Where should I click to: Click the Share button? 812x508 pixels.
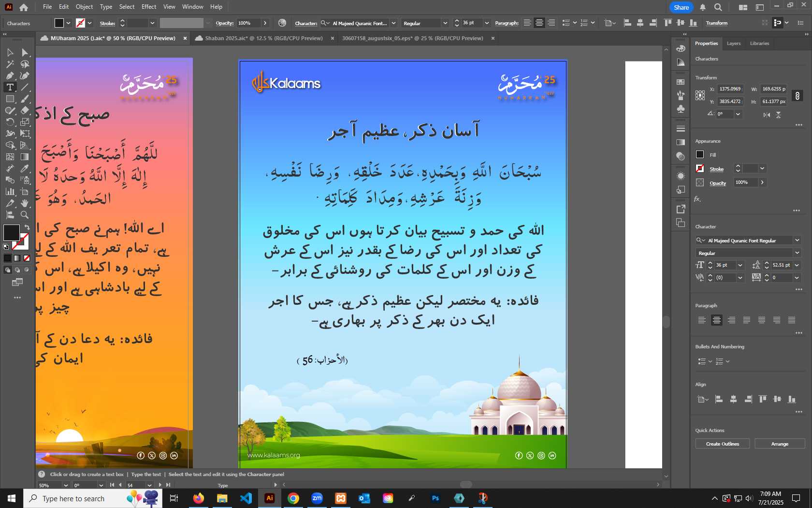[x=681, y=7]
